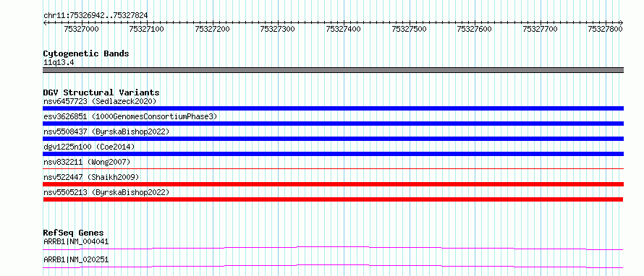Click ruler position 75327300
The width and height of the screenshot is (644, 276).
click(x=278, y=29)
